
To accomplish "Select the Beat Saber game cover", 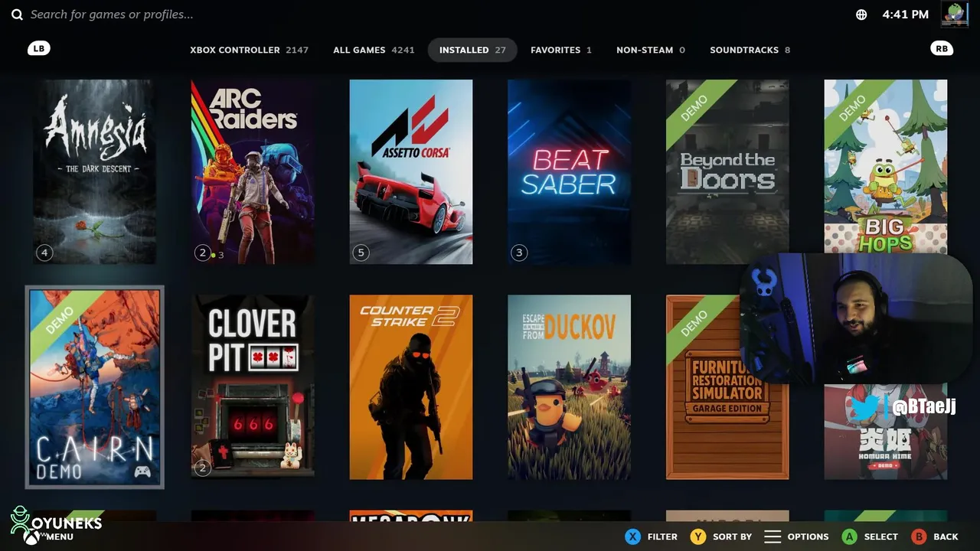I will point(570,171).
